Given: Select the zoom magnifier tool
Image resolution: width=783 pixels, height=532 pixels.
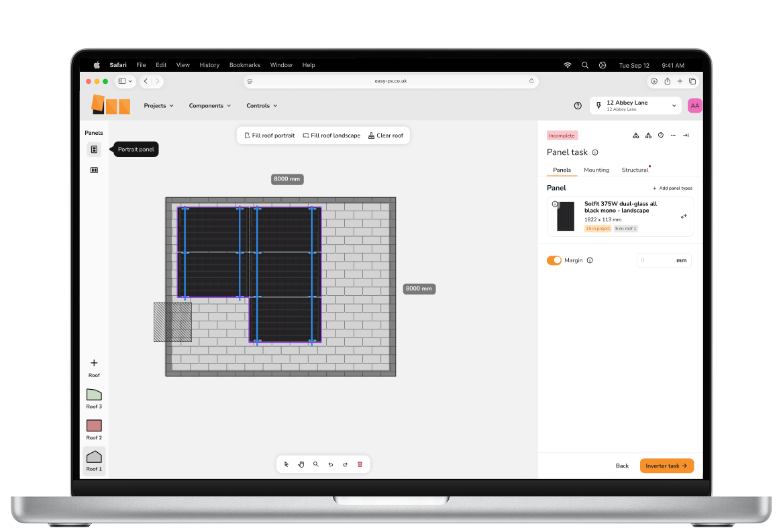Looking at the screenshot, I should point(315,464).
